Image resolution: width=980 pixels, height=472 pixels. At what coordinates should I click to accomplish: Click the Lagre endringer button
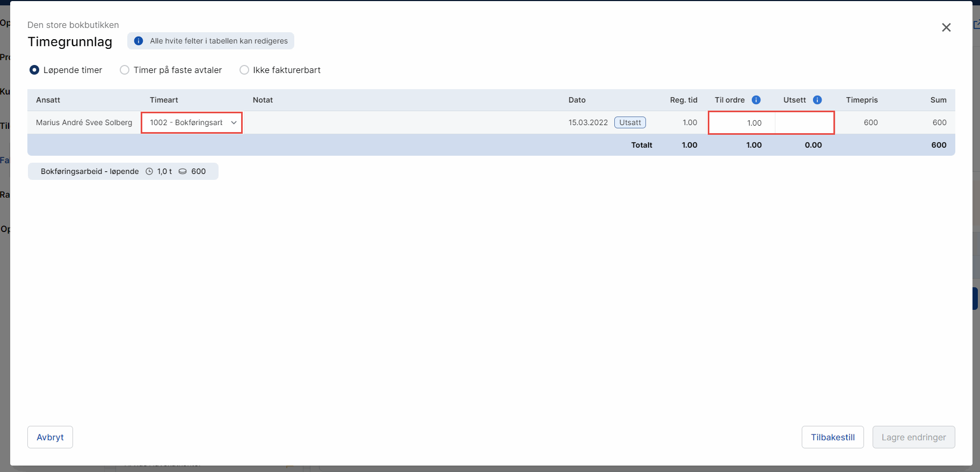(x=913, y=437)
